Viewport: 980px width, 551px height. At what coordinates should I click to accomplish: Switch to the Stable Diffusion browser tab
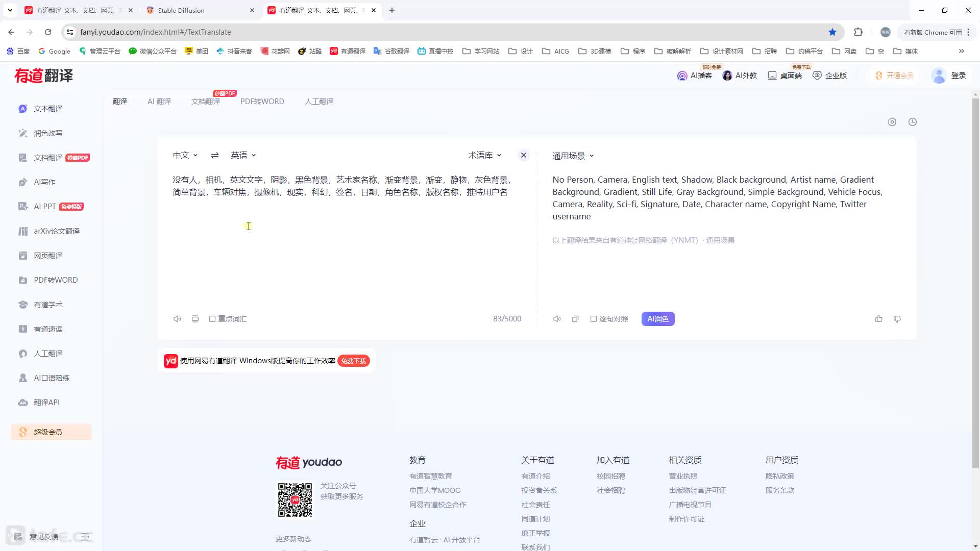199,10
